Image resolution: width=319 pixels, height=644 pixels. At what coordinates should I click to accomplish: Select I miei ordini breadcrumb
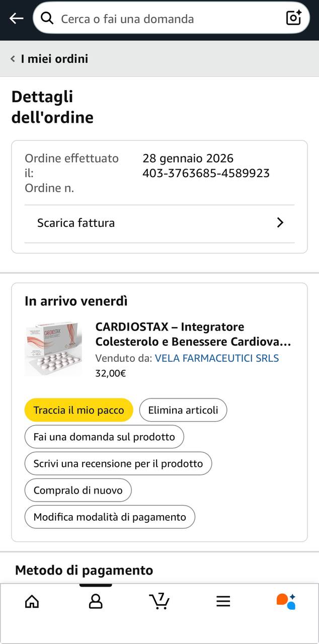coord(54,59)
